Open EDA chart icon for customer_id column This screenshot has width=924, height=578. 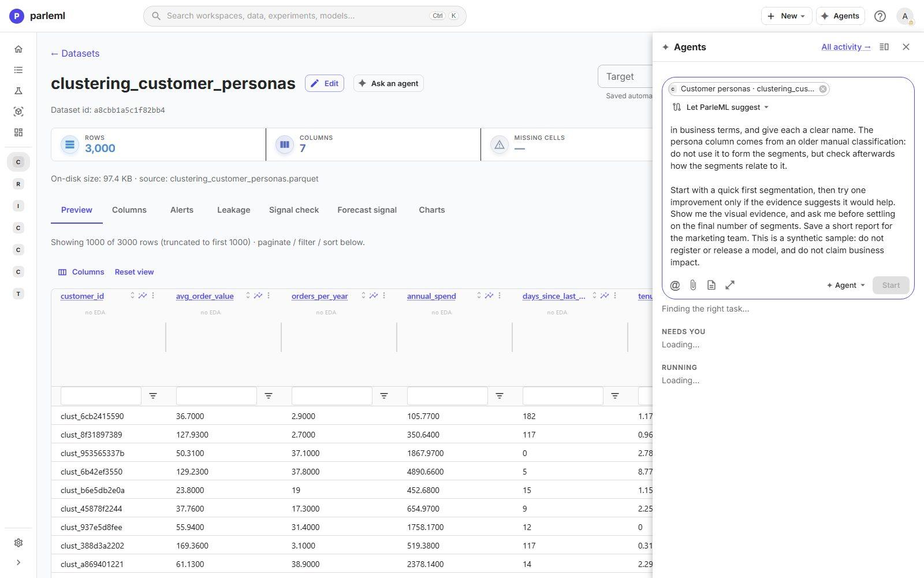[143, 295]
